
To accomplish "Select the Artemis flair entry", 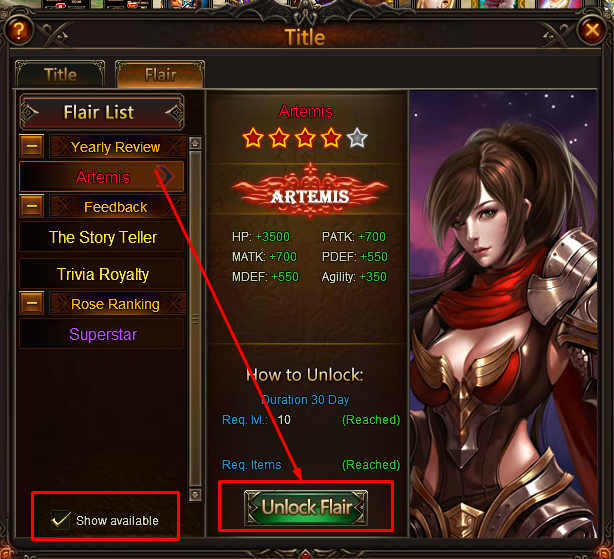I will tap(101, 177).
